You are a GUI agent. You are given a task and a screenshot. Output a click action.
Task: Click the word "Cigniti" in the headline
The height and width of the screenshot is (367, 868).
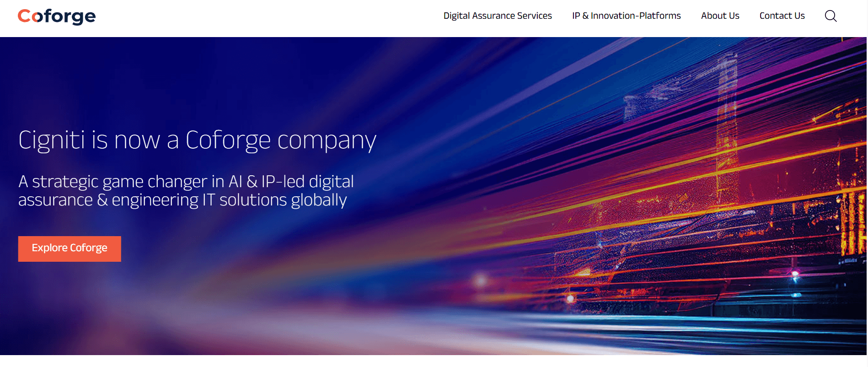tap(51, 140)
